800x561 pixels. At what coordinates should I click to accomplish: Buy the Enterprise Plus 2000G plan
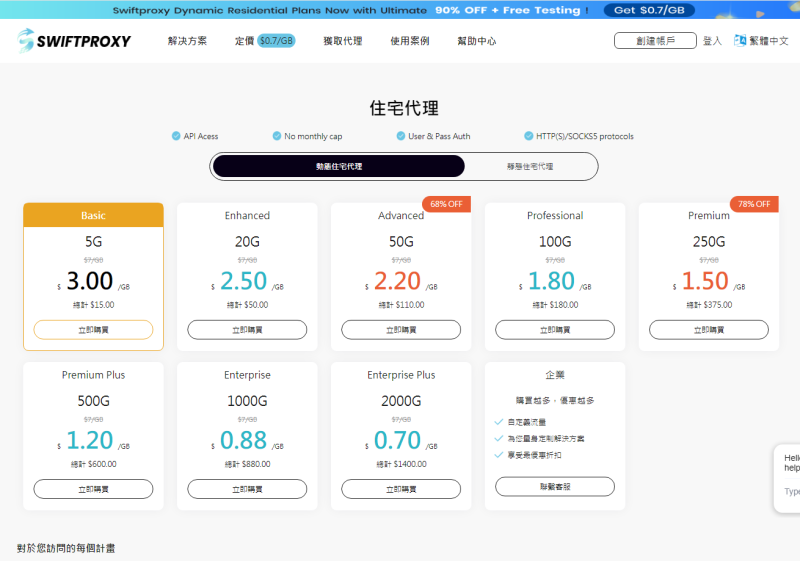401,489
